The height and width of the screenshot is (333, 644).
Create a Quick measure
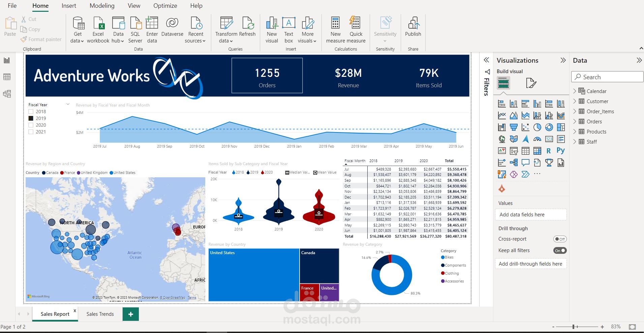click(356, 30)
